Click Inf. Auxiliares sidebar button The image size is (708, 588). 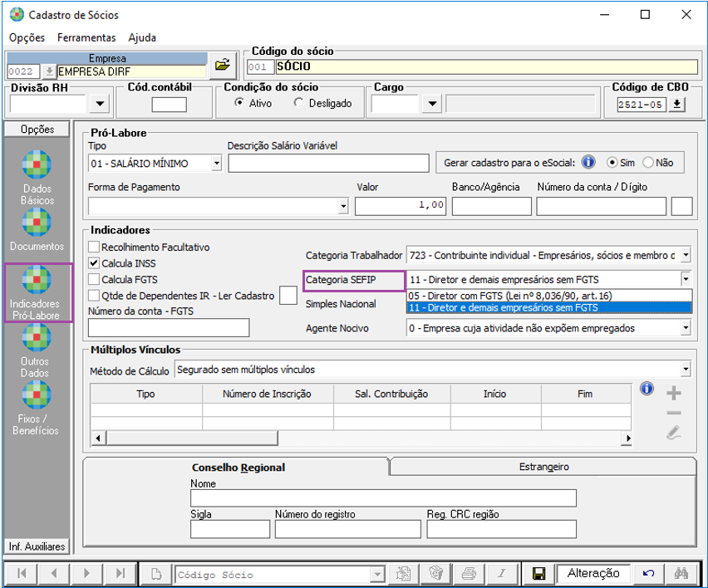37,546
